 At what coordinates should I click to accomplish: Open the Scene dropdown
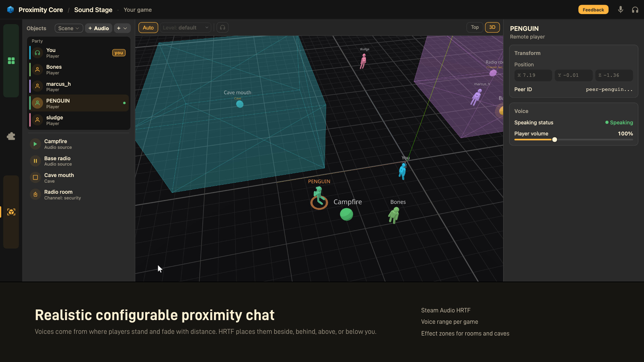[69, 28]
